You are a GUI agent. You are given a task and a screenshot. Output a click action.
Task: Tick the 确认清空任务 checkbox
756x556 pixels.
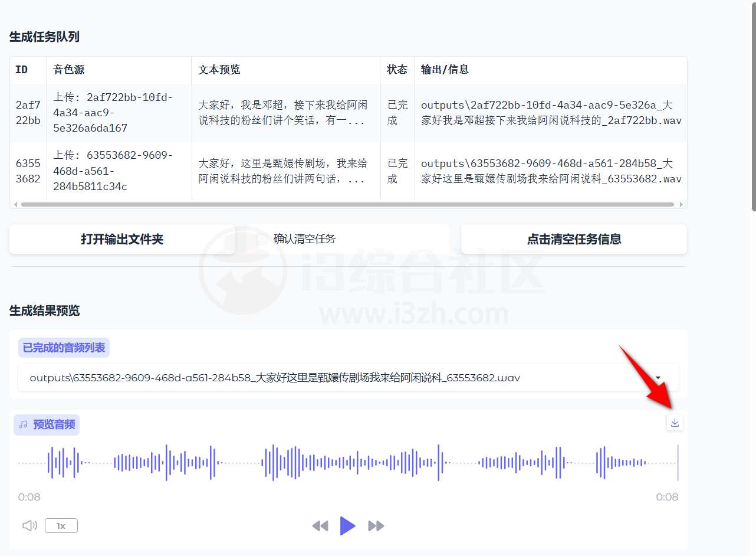[262, 239]
